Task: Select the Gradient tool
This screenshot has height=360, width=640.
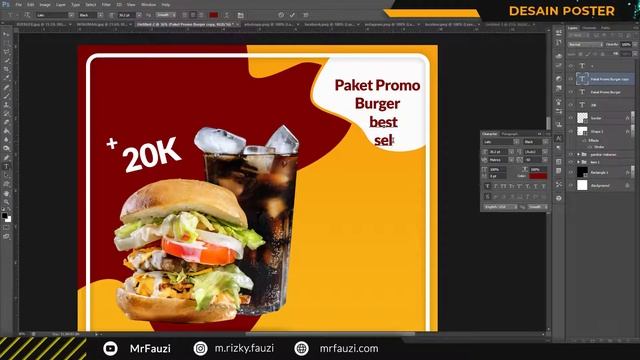Action: point(7,131)
